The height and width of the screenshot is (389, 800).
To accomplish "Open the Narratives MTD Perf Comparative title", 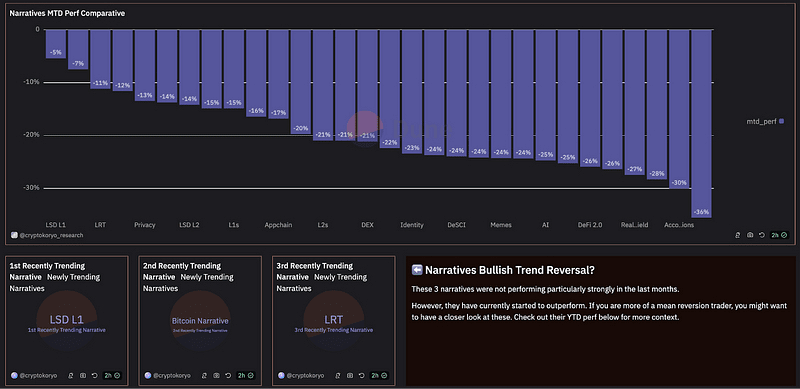I will pyautogui.click(x=67, y=14).
